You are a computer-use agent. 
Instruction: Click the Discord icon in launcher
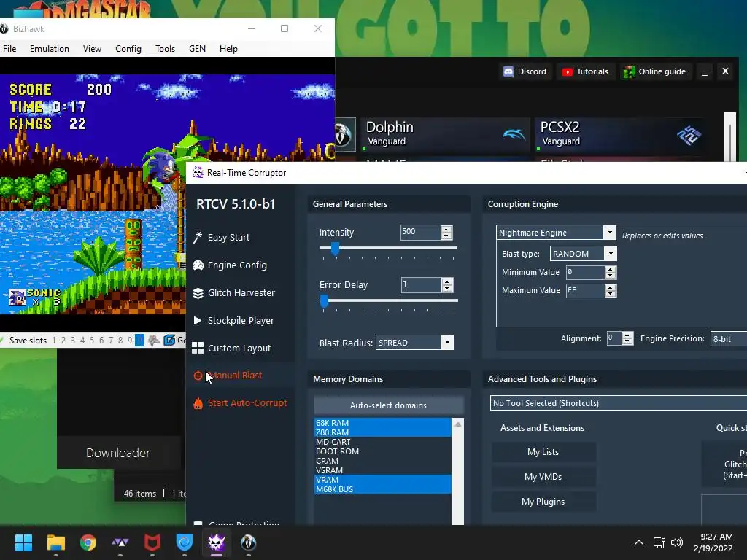pos(508,71)
